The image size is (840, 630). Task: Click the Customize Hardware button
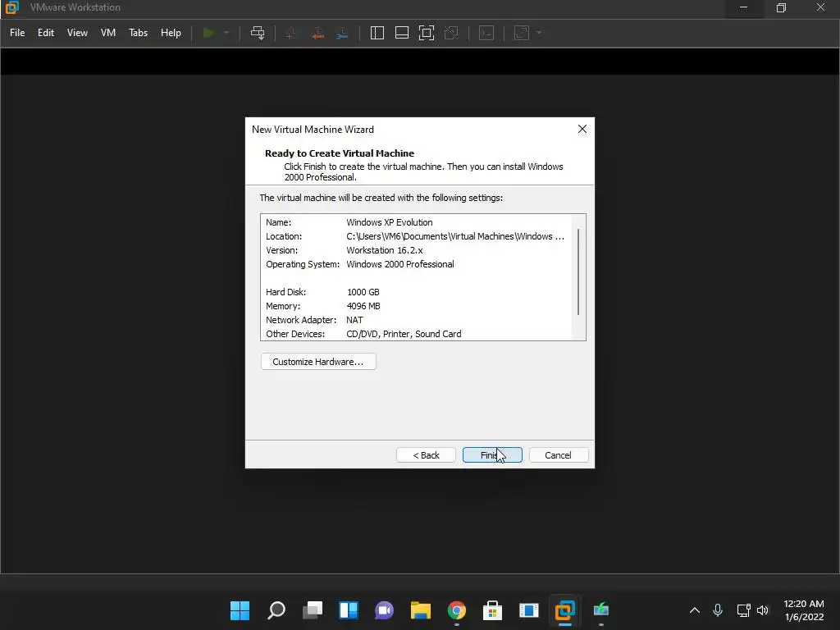318,362
